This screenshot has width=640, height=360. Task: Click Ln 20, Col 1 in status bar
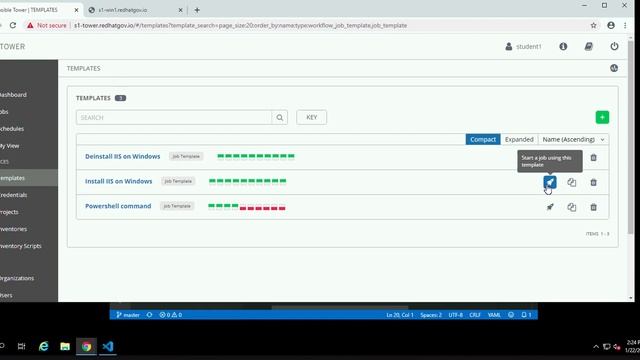coord(400,315)
